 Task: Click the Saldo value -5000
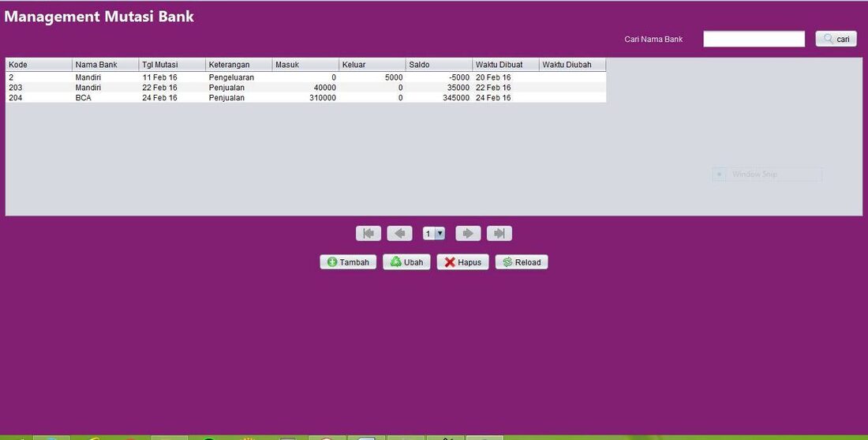pos(439,77)
